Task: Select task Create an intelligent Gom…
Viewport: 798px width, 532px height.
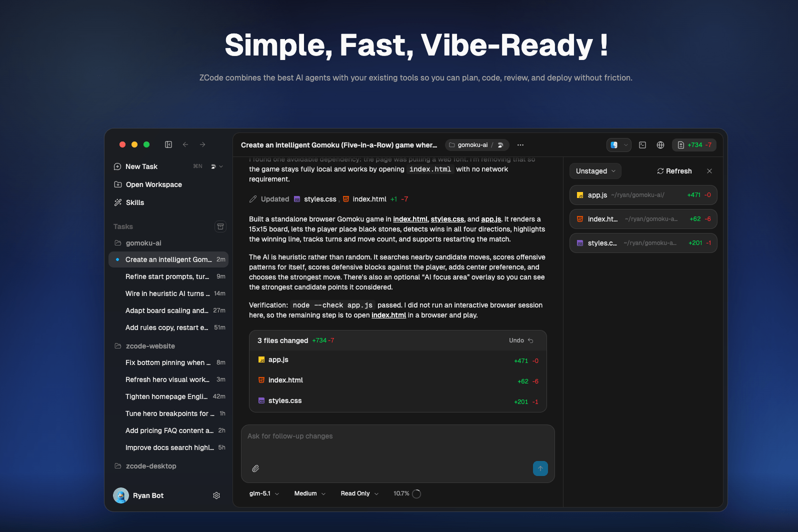Action: click(168, 259)
